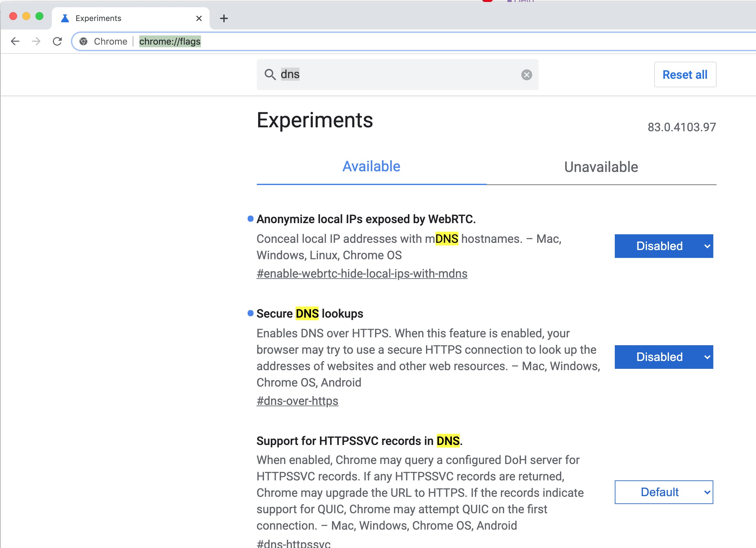Click the yellow minimize window button

(26, 16)
